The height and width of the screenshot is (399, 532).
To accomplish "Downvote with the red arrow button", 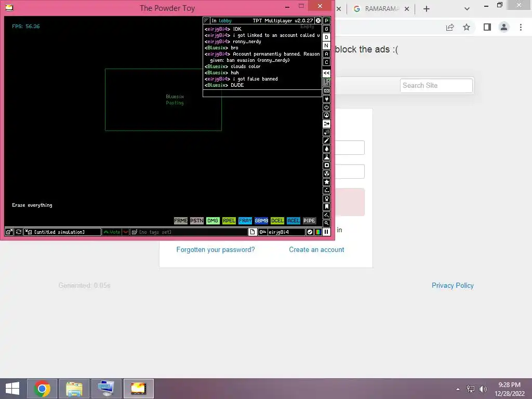I will 126,232.
